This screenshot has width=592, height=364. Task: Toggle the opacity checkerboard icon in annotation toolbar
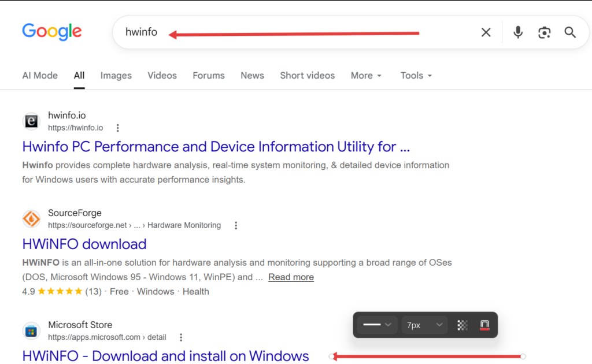click(462, 325)
